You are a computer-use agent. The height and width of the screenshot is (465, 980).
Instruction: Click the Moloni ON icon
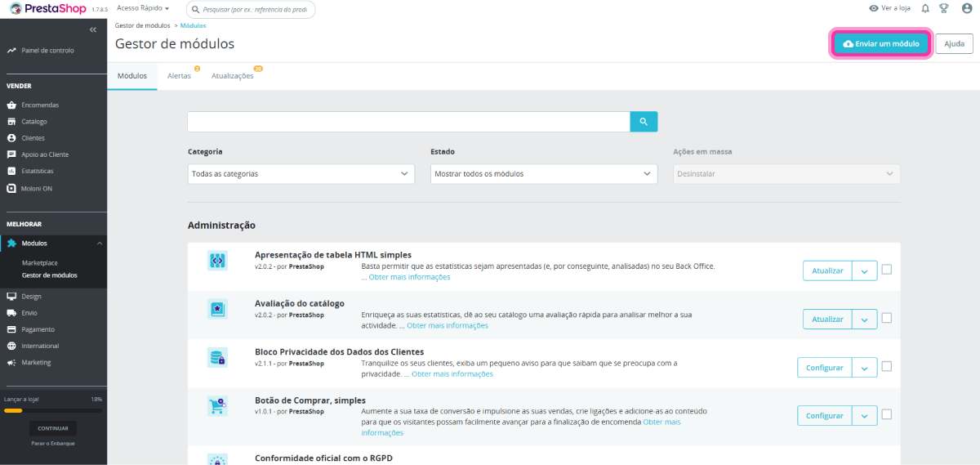coord(11,187)
